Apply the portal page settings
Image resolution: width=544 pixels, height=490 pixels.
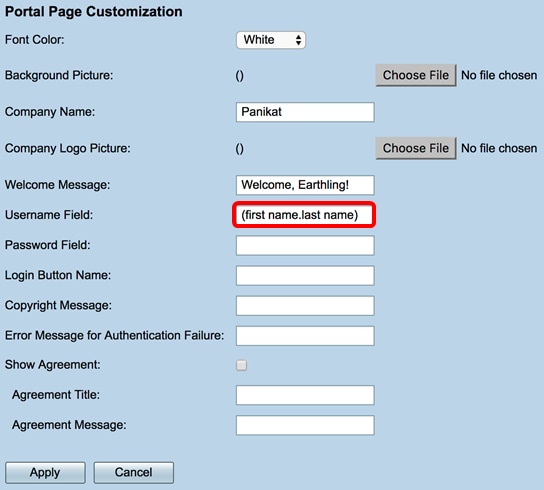click(x=45, y=473)
